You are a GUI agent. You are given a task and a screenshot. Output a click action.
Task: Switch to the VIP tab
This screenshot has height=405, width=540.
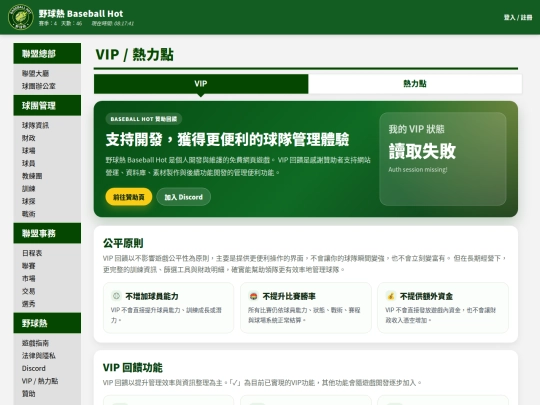(x=201, y=84)
